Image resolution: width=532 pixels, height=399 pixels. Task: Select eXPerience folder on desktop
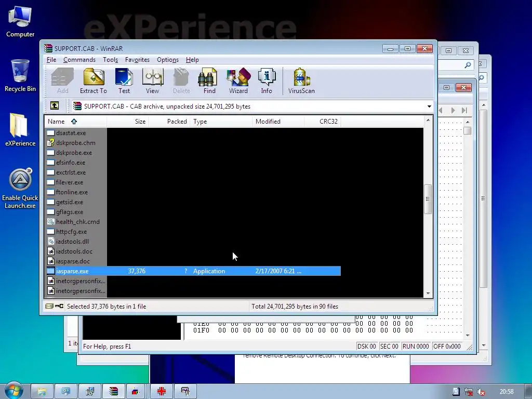20,129
